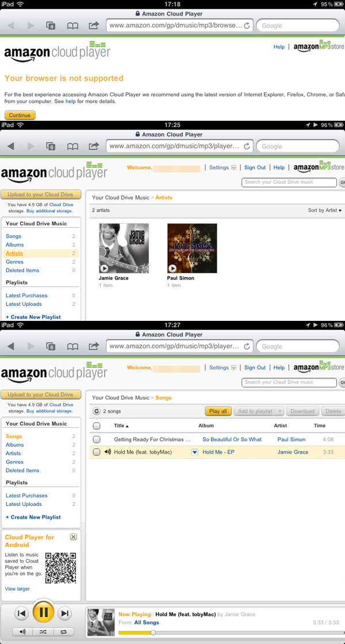This screenshot has height=644, width=345.
Task: Toggle repeat mode in the player
Action: pos(63,632)
